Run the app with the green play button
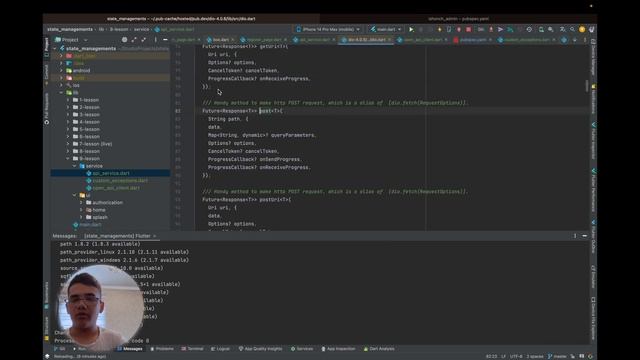Image resolution: width=640 pixels, height=360 pixels. point(411,29)
